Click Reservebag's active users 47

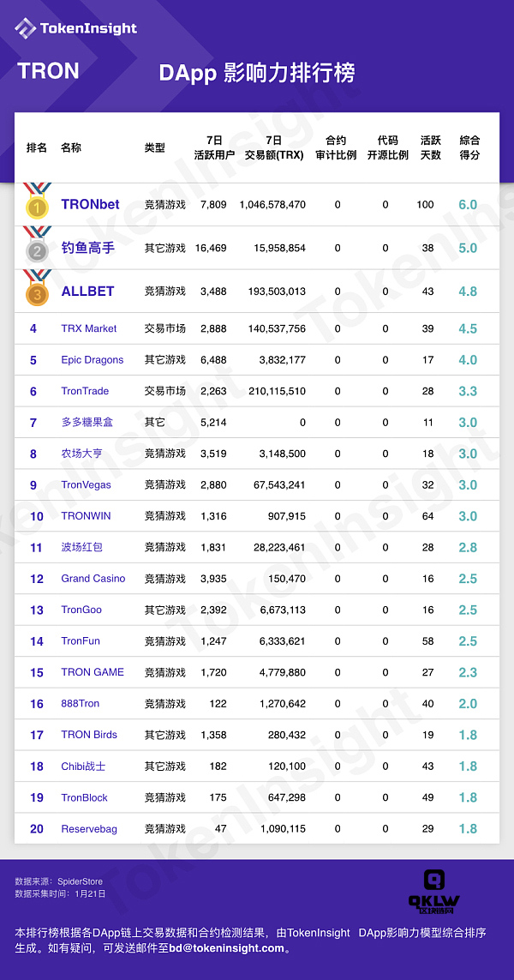click(221, 829)
